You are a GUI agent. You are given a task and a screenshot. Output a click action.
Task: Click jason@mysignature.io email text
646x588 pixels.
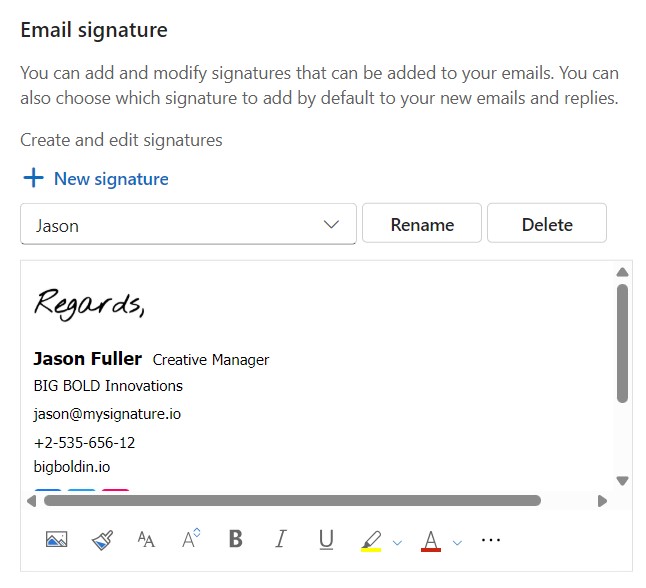coord(107,414)
